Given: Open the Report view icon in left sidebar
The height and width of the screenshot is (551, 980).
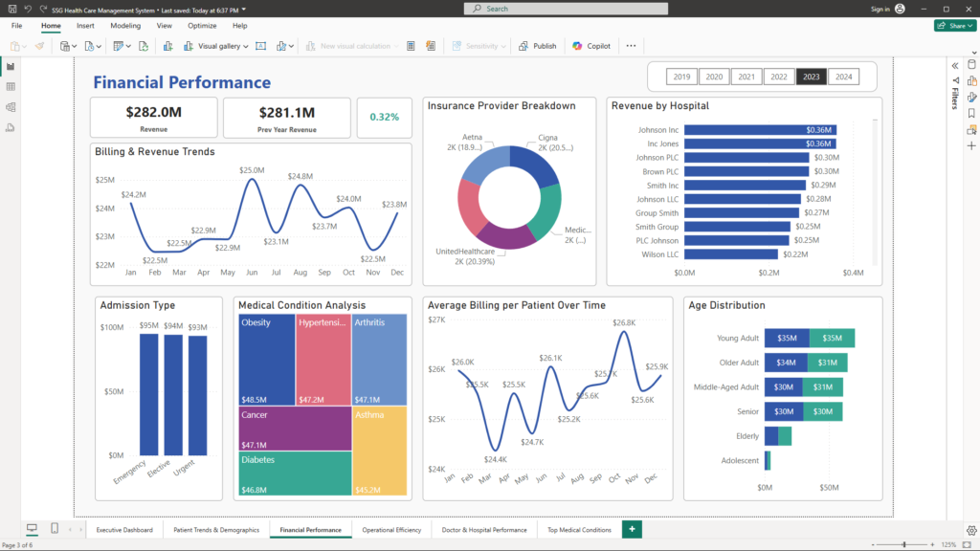Looking at the screenshot, I should tap(11, 67).
